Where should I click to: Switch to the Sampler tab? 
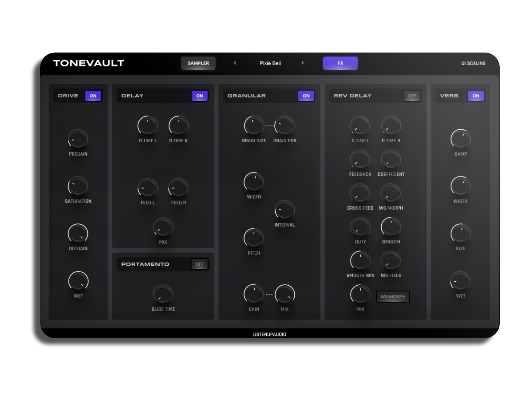click(x=198, y=63)
